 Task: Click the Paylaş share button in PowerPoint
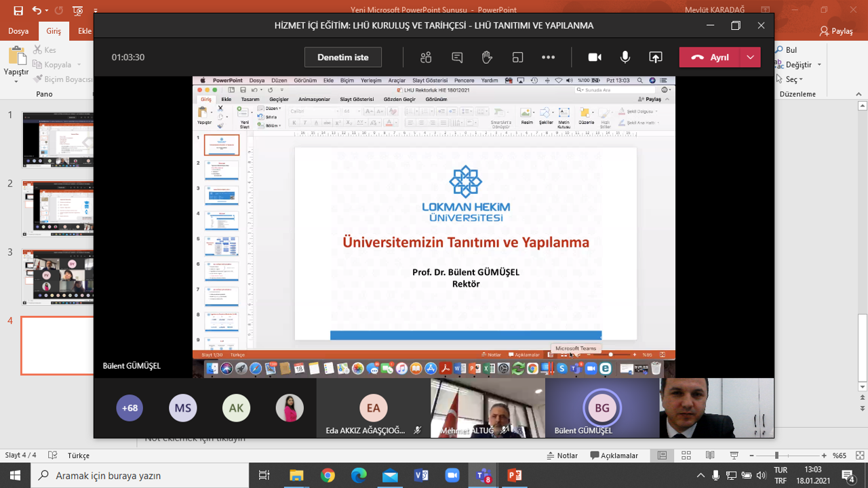pyautogui.click(x=835, y=31)
